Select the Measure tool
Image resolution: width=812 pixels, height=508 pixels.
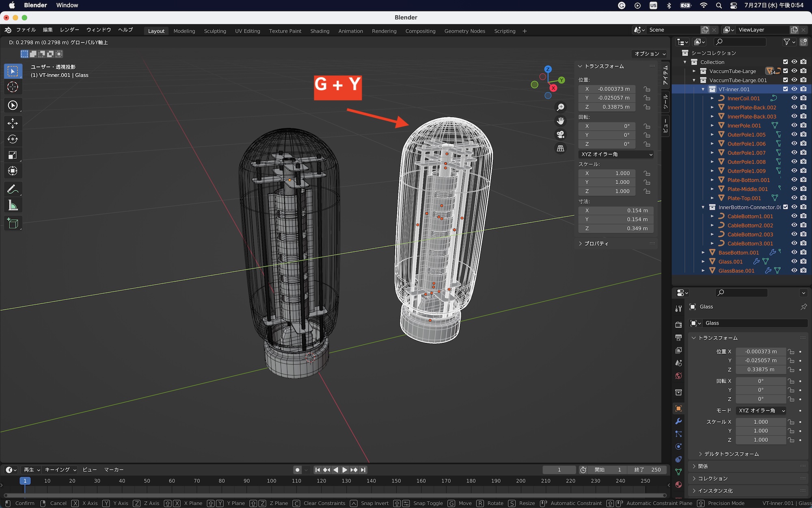(13, 206)
